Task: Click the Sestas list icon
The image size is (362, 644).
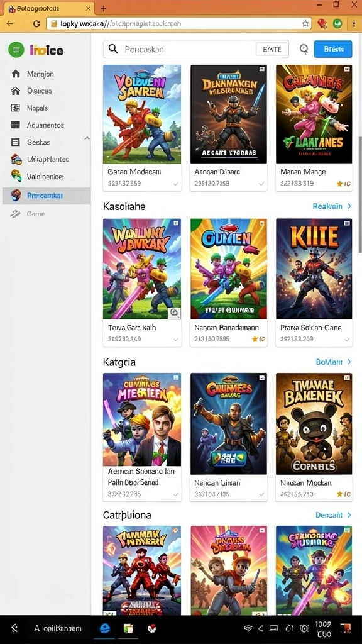Action: pyautogui.click(x=16, y=142)
